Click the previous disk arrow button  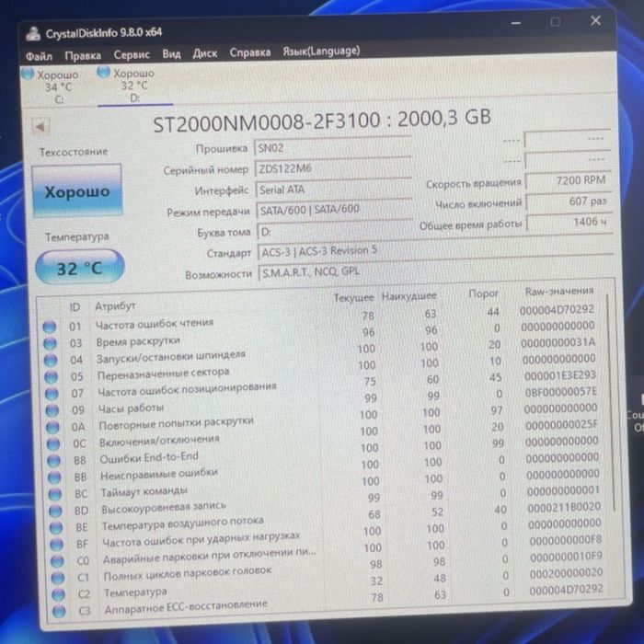tap(41, 127)
